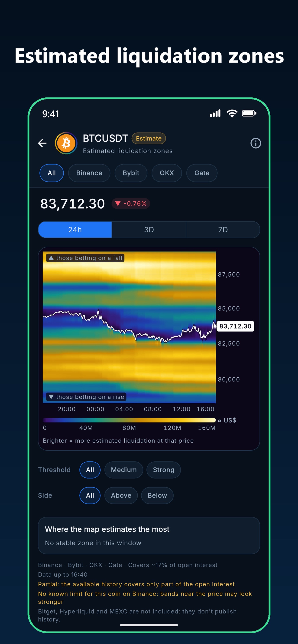Tap the 87,500 price axis label

(229, 274)
